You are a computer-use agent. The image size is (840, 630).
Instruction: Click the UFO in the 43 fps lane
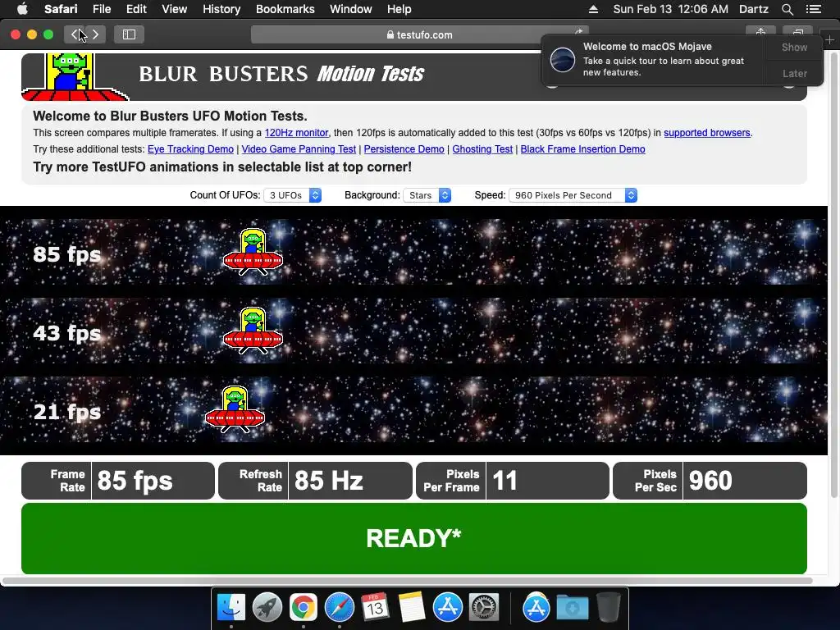(x=253, y=331)
